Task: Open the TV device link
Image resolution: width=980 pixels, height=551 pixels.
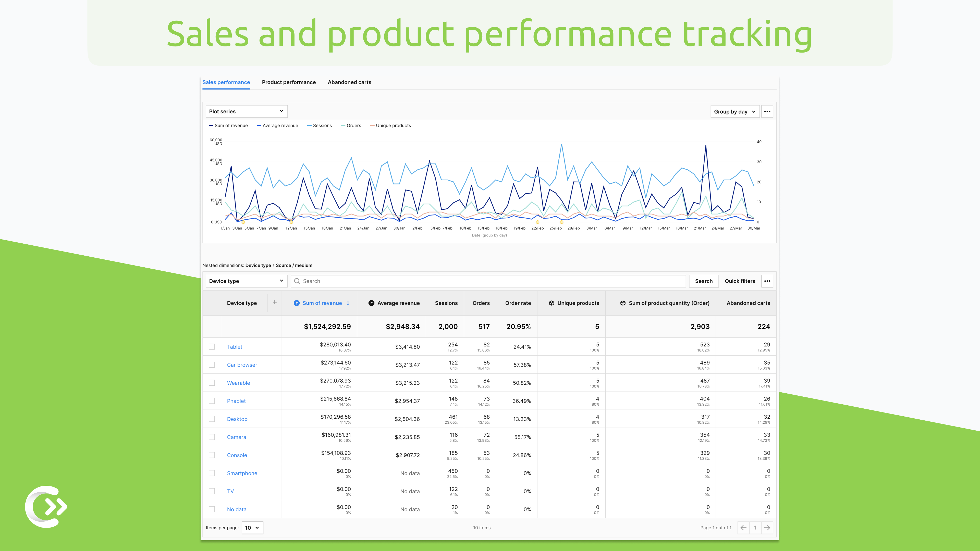Action: [x=230, y=491]
